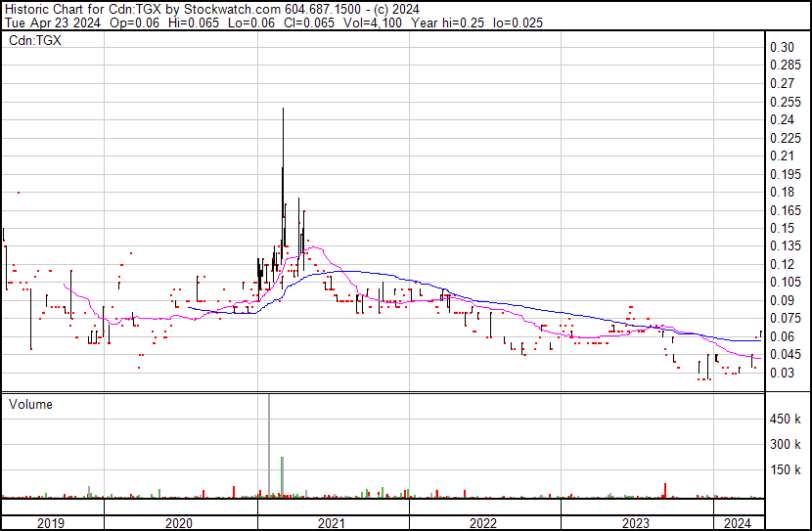
Task: Click the 0.03 price axis label
Action: pos(782,373)
